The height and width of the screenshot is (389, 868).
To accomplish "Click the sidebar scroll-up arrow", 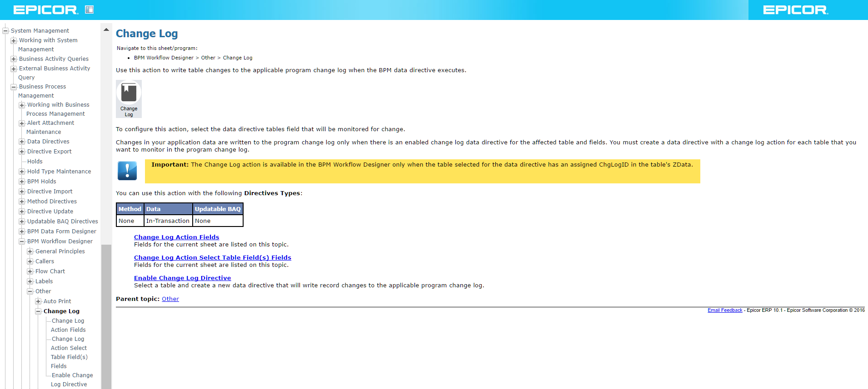I will tap(106, 30).
